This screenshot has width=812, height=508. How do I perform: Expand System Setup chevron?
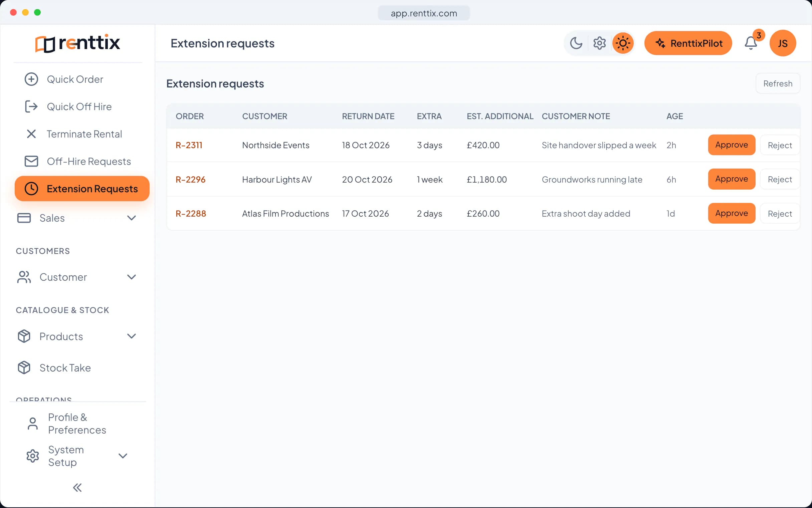click(x=123, y=456)
